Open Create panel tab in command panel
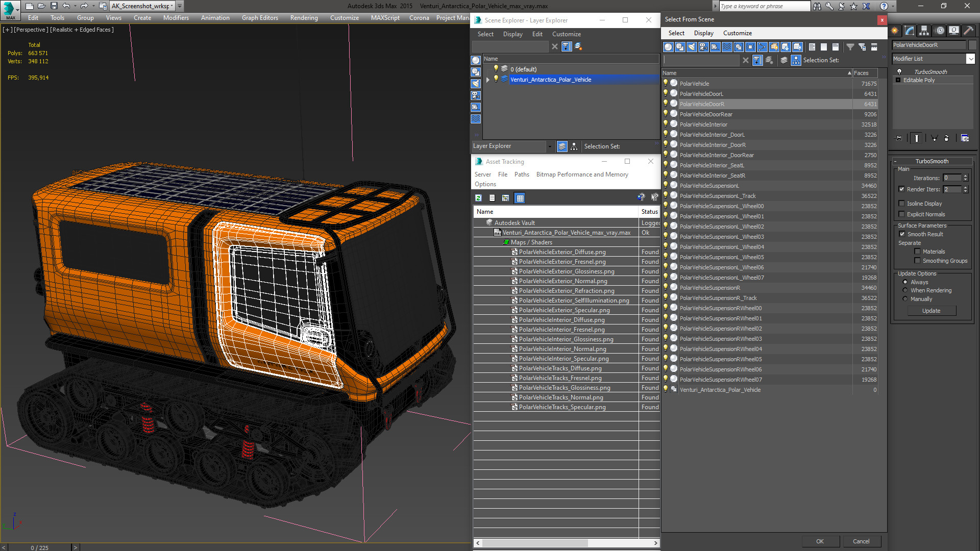The width and height of the screenshot is (980, 551). [x=895, y=31]
